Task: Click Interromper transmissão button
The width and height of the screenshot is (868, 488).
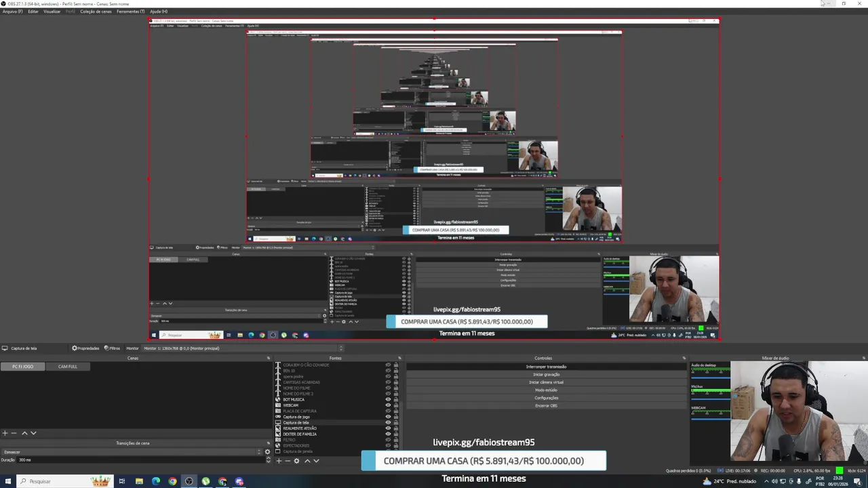Action: (x=546, y=367)
